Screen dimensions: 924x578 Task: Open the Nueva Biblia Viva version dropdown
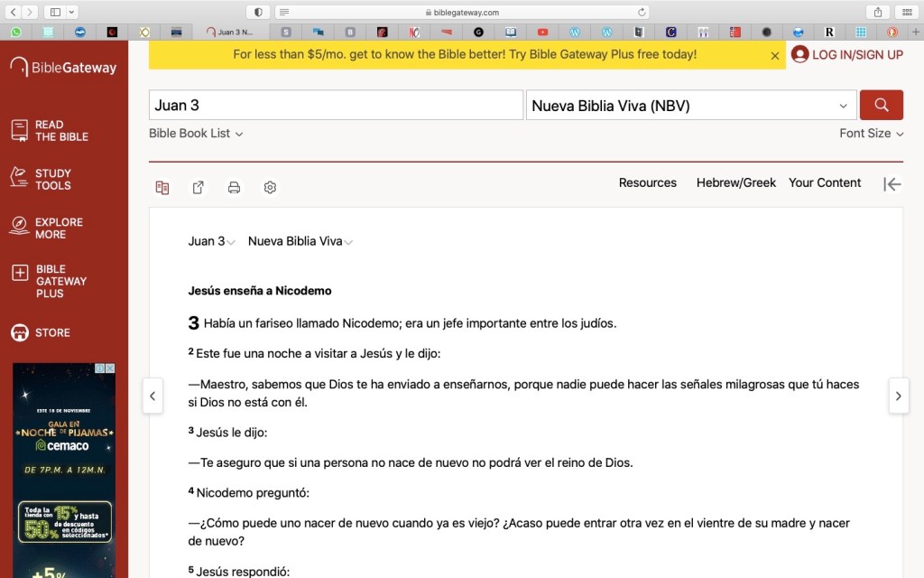(x=690, y=106)
